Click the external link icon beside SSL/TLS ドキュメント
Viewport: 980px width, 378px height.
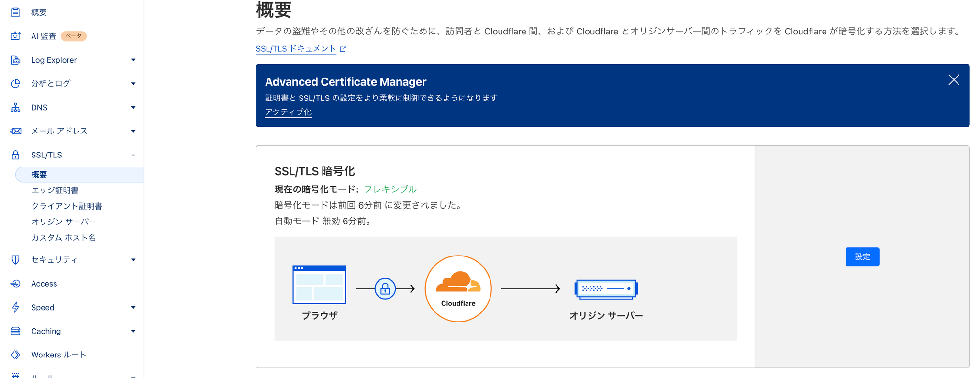tap(343, 49)
